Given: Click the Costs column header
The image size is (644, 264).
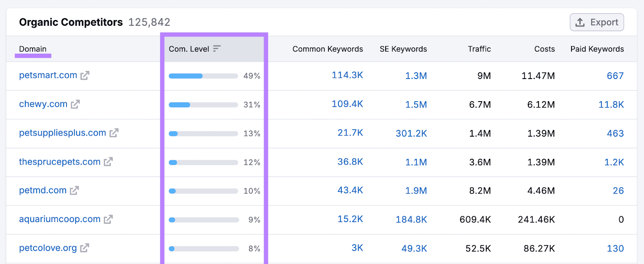Looking at the screenshot, I should click(x=544, y=49).
